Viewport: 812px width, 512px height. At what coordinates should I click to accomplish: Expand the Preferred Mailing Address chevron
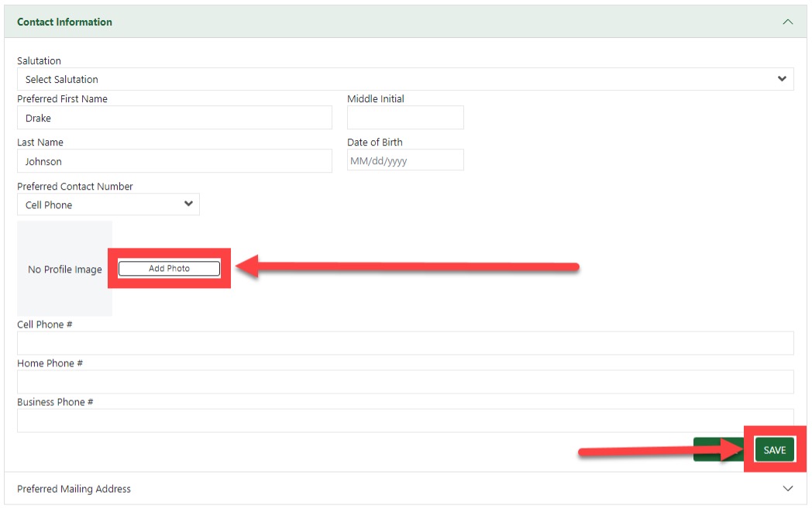pyautogui.click(x=787, y=489)
